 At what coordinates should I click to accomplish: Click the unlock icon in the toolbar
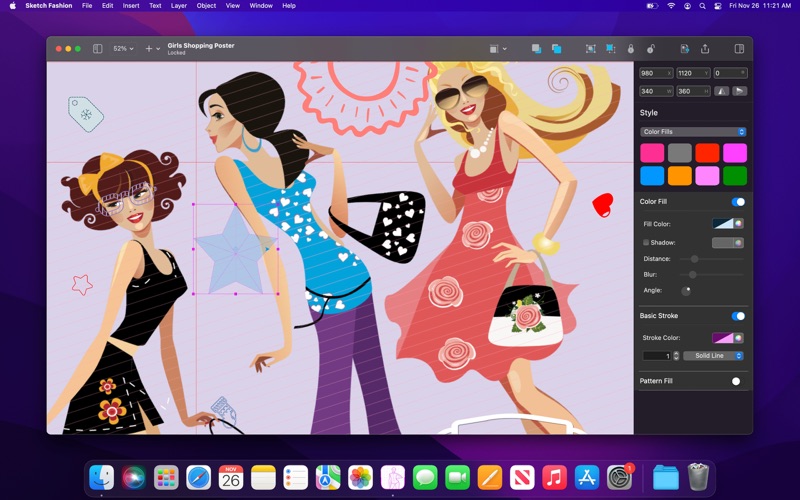click(x=651, y=48)
